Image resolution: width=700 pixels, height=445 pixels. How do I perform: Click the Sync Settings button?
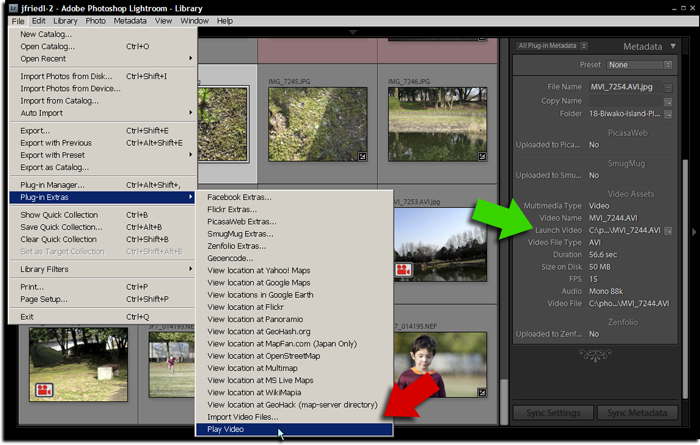553,413
